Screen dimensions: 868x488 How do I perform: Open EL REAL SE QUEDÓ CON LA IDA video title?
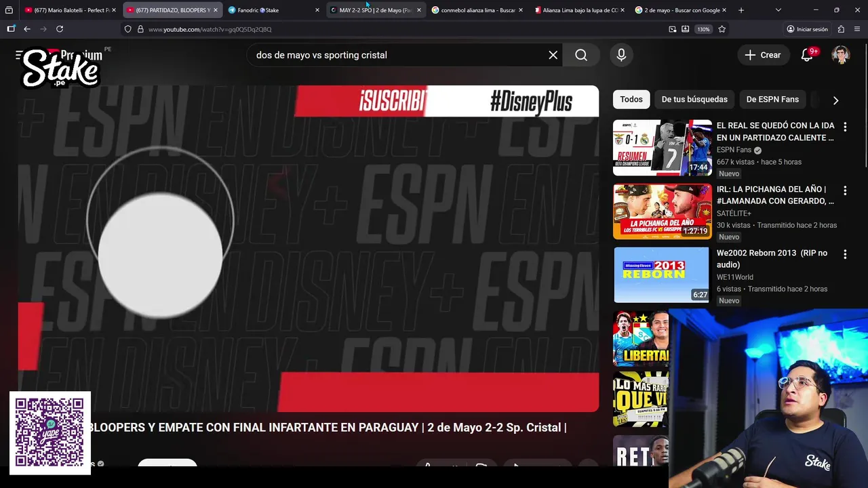click(x=775, y=131)
